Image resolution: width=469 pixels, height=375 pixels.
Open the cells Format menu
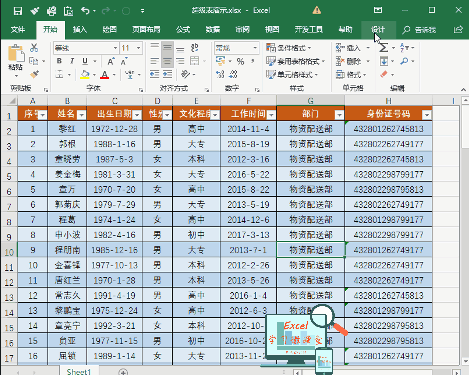pos(351,74)
